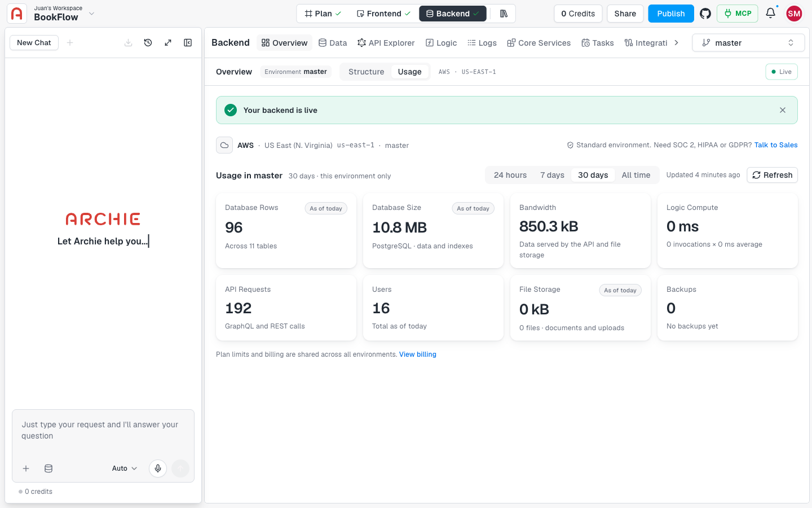Download the chat conversation
The height and width of the screenshot is (508, 812).
[128, 43]
